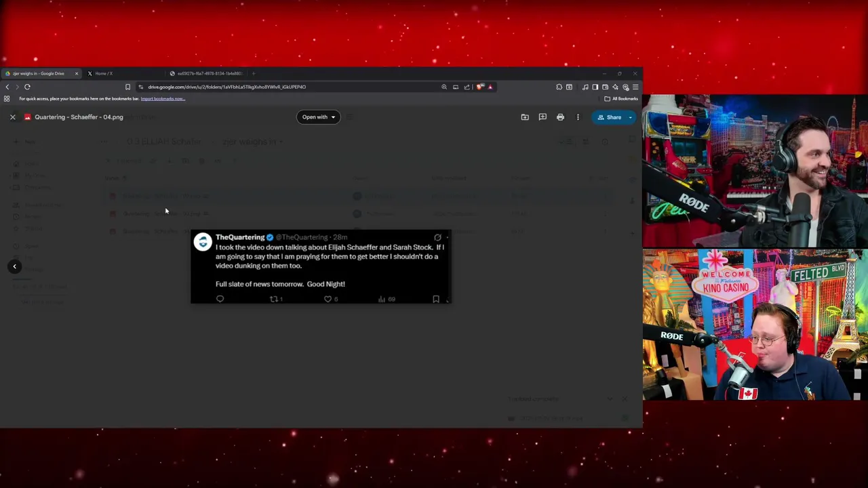Open the Brave Shields lion icon

coord(480,87)
